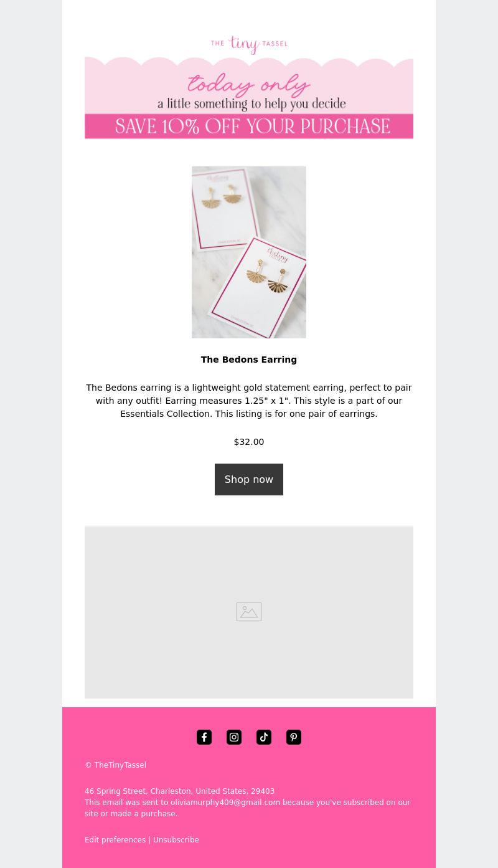Image resolution: width=498 pixels, height=868 pixels.
Task: Click the 'This email was sent to' notice
Action: coord(126,803)
